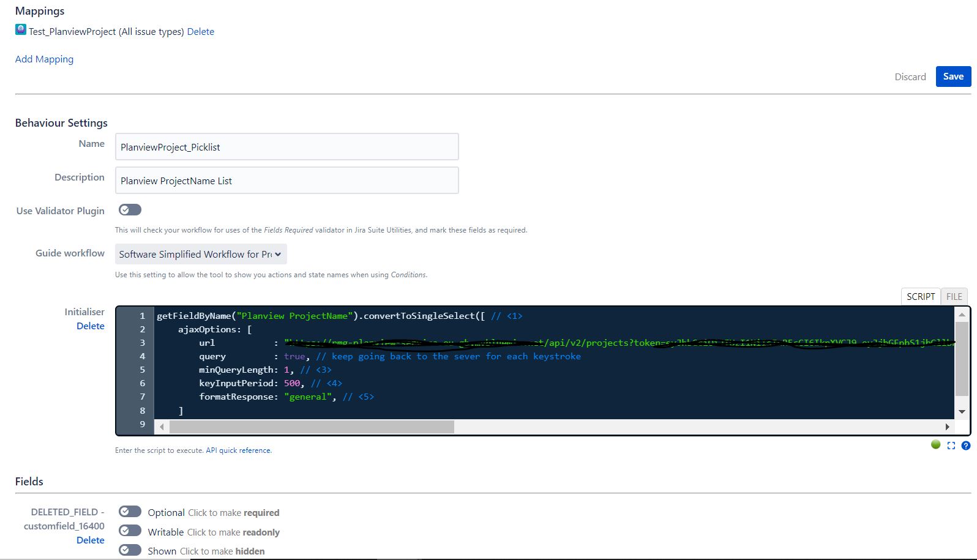Switch to the FILE tab

954,296
